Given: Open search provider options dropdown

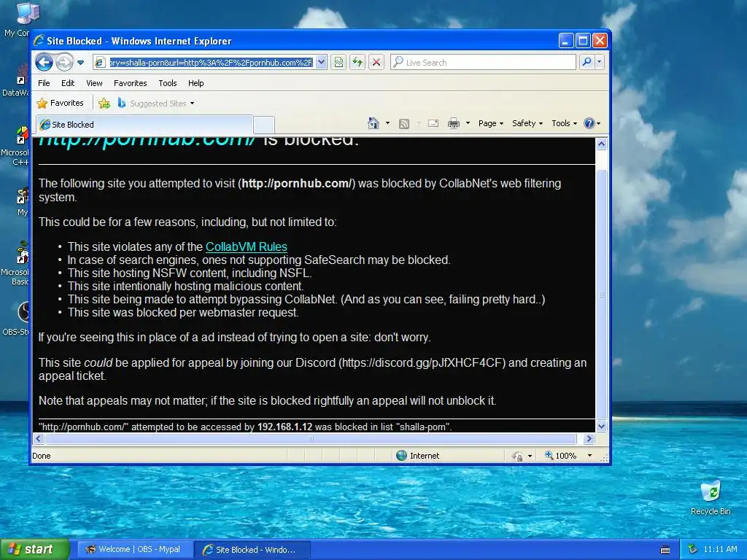Looking at the screenshot, I should pos(600,62).
